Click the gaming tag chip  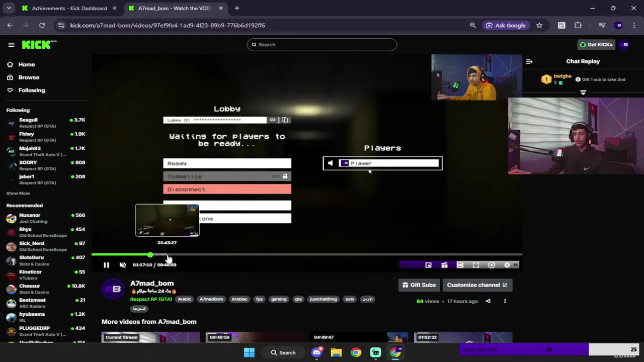click(279, 299)
